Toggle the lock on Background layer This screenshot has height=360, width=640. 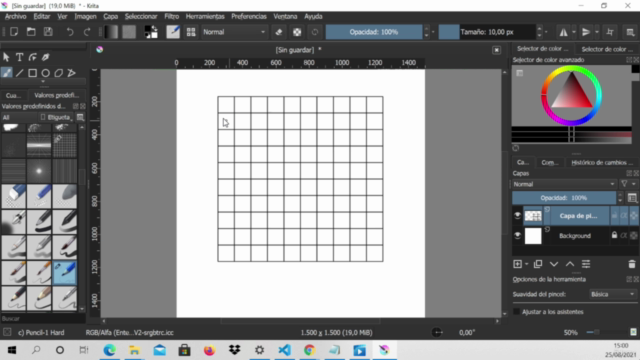(614, 236)
